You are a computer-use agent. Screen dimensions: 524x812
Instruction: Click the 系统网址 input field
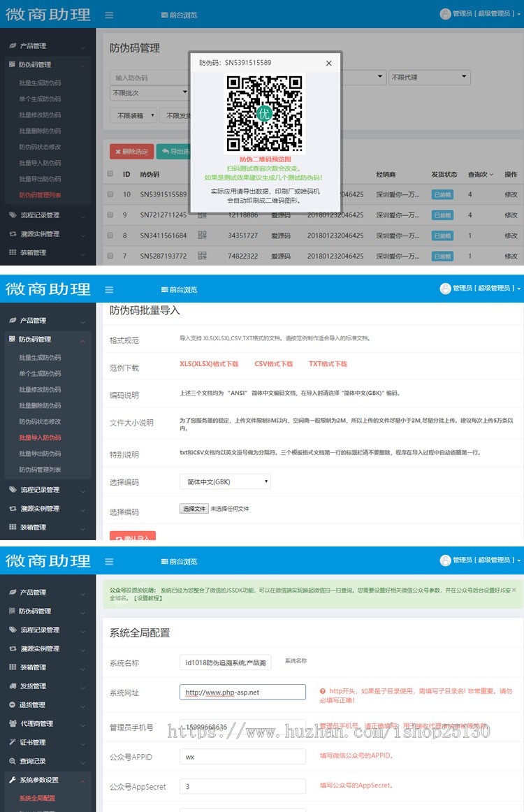242,693
